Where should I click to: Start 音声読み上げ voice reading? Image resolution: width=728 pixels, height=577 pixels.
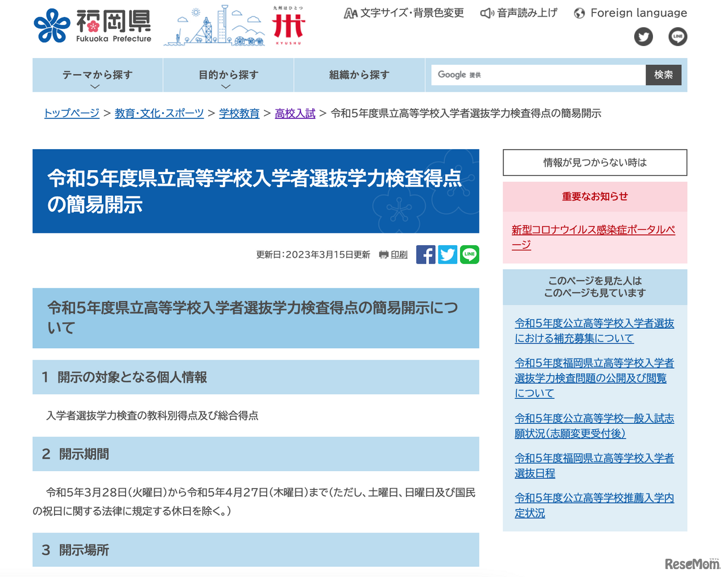point(519,13)
